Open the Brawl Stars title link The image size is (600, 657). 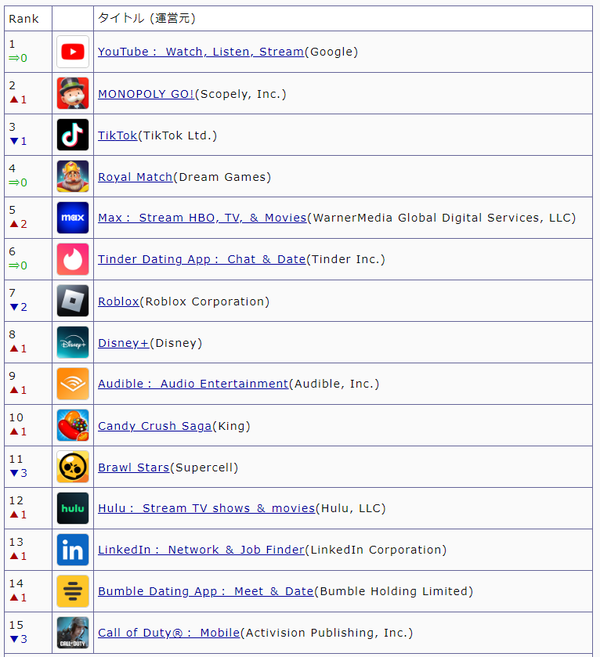coord(133,467)
